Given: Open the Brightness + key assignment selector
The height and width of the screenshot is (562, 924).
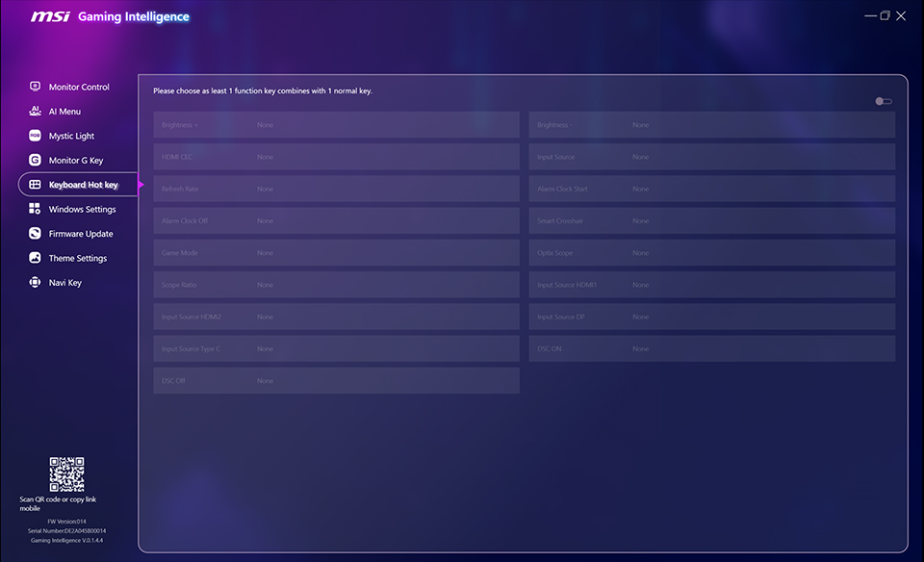Looking at the screenshot, I should tap(336, 124).
